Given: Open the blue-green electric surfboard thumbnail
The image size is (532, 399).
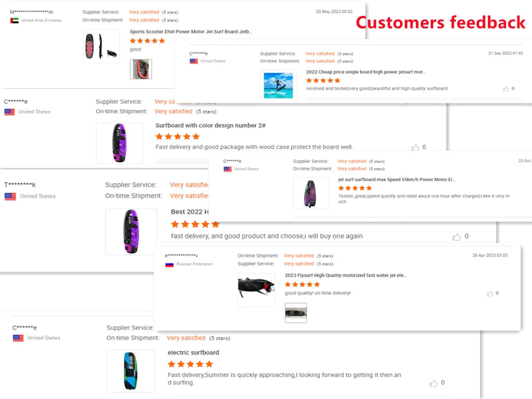Looking at the screenshot, I should [130, 370].
